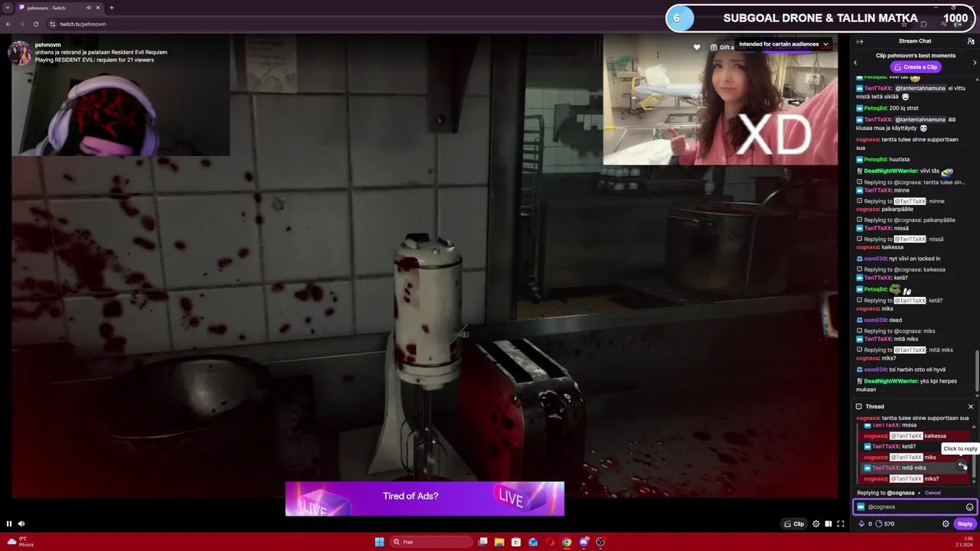Screen dimensions: 980x551
Task: Pause the stream playback
Action: tap(9, 524)
